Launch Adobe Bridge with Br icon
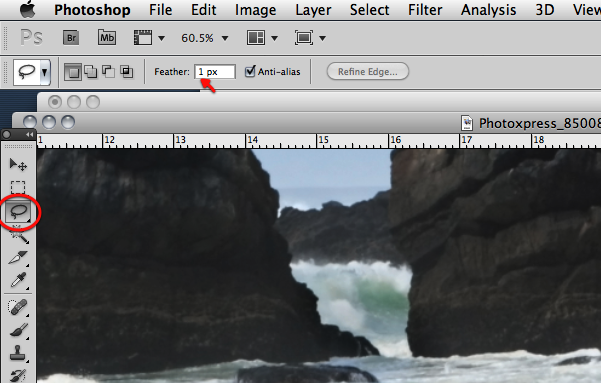The image size is (601, 383). click(71, 38)
